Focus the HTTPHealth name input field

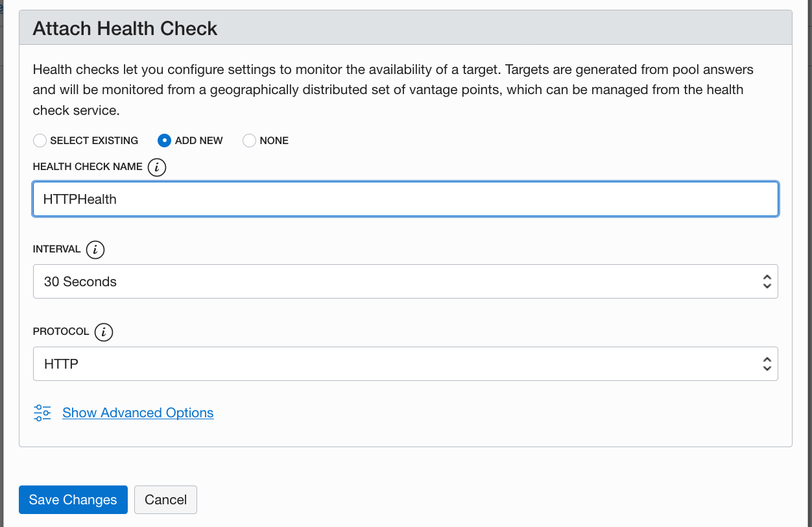405,199
